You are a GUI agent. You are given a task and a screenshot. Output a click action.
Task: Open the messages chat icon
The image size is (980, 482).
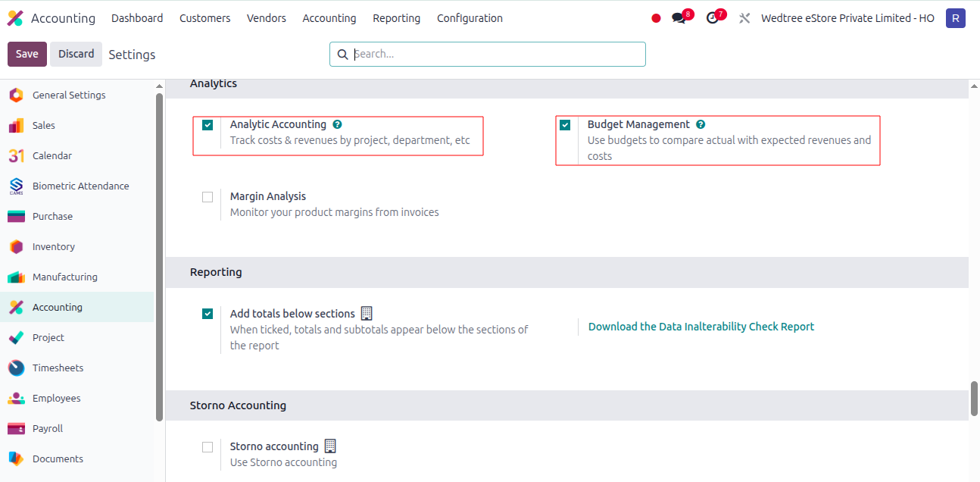coord(679,18)
